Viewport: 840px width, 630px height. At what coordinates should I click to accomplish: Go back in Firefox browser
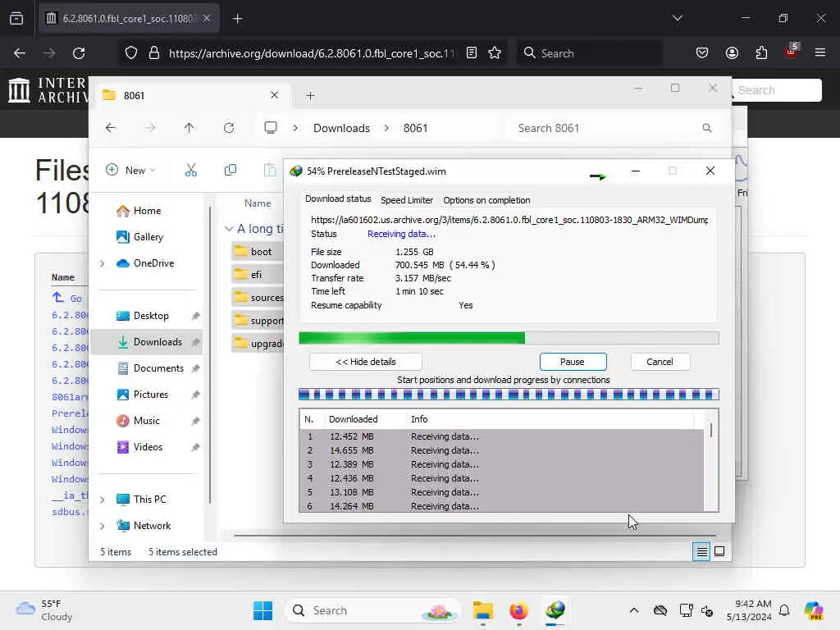point(20,53)
